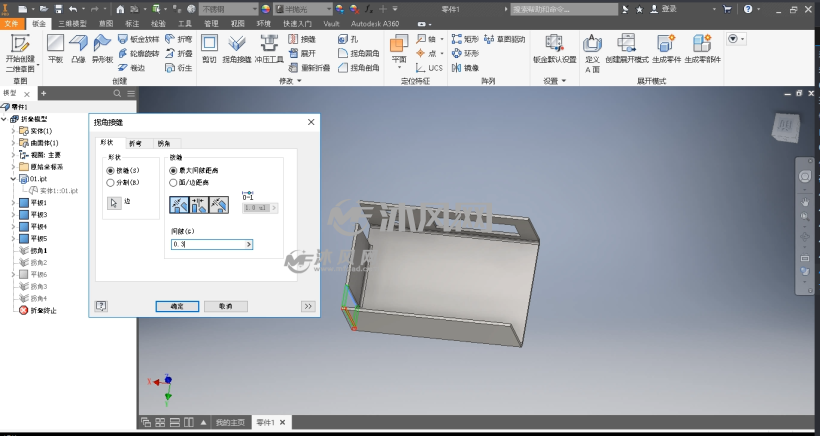Toggle the first seam type button
Viewport: 820px width, 436px height.
click(179, 204)
